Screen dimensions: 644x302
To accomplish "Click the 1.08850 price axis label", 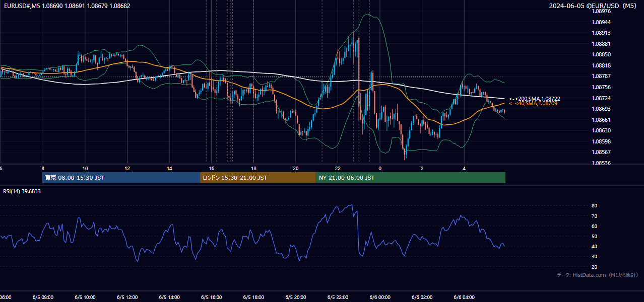I will coord(601,54).
